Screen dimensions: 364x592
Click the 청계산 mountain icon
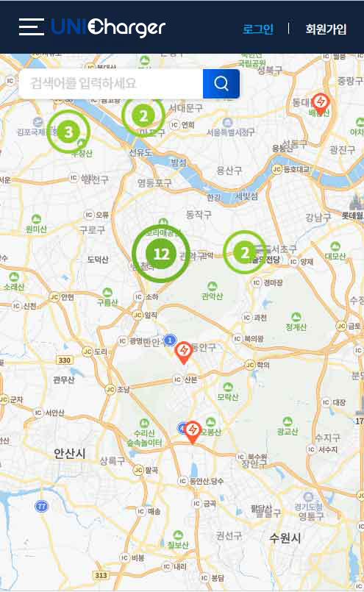pyautogui.click(x=296, y=317)
